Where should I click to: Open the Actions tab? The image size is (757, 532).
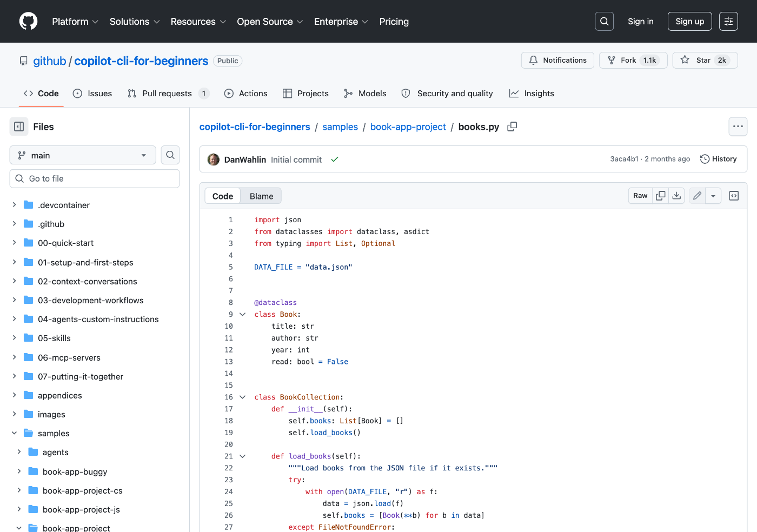pyautogui.click(x=246, y=94)
